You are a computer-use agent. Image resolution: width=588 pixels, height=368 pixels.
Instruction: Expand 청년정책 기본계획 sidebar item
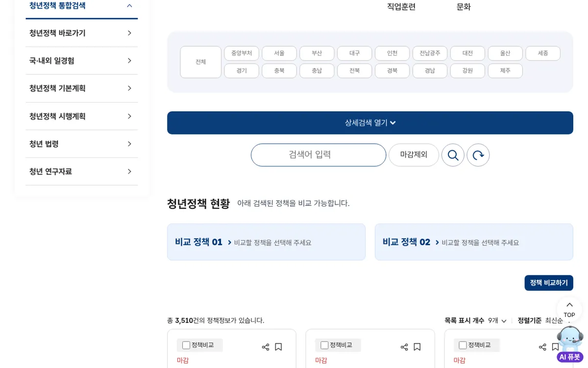[x=81, y=88]
